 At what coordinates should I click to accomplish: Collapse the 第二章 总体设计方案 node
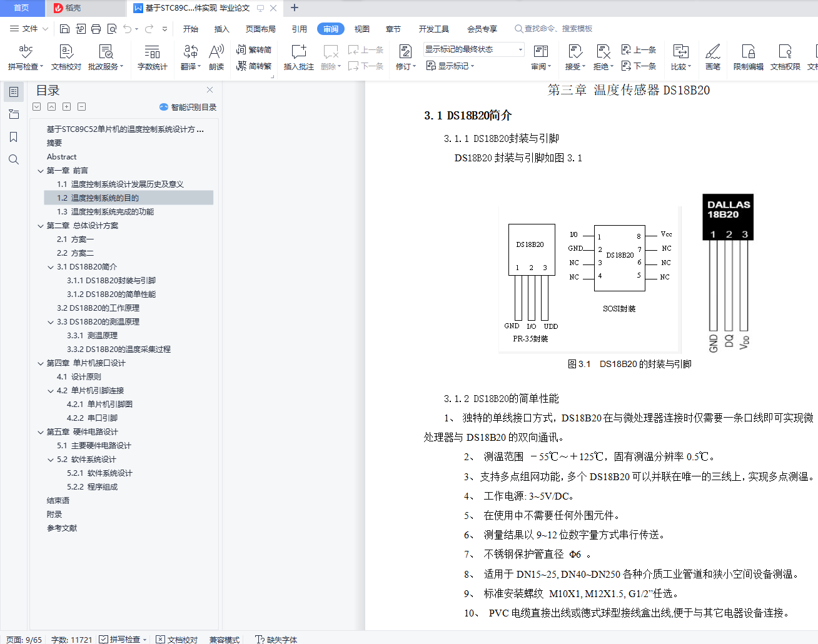point(41,226)
